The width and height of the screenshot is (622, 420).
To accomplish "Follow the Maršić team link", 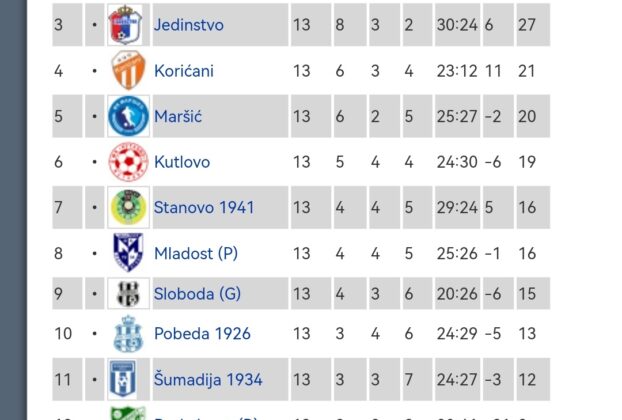I will tap(178, 117).
